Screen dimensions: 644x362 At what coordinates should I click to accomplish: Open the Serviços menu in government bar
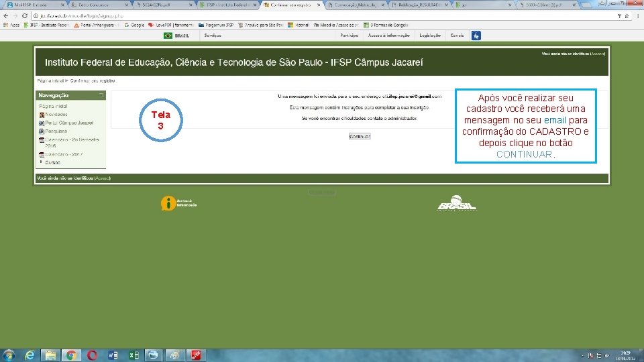[x=213, y=36]
